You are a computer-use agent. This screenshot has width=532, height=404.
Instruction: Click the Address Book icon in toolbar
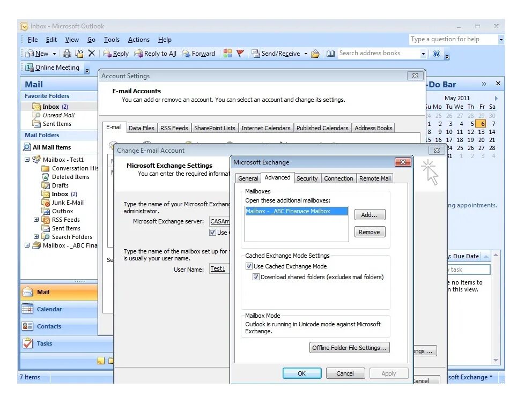tap(330, 54)
